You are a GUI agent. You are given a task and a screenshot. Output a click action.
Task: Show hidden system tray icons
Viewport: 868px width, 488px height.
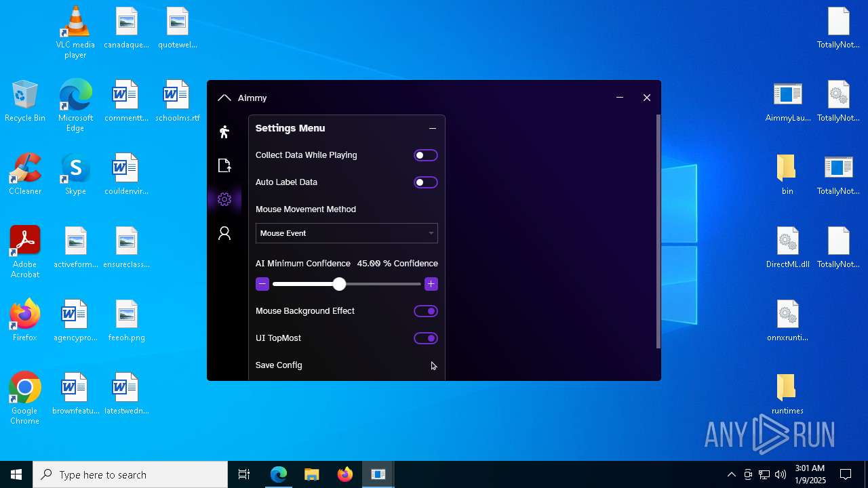(731, 474)
